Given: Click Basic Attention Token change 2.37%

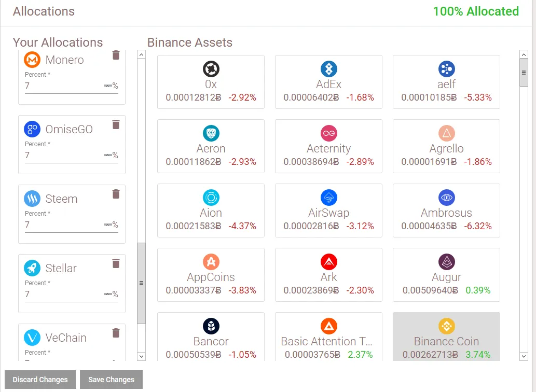Looking at the screenshot, I should [360, 355].
